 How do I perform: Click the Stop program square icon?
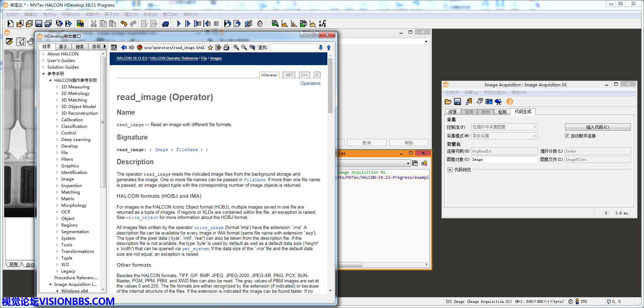pos(216,24)
